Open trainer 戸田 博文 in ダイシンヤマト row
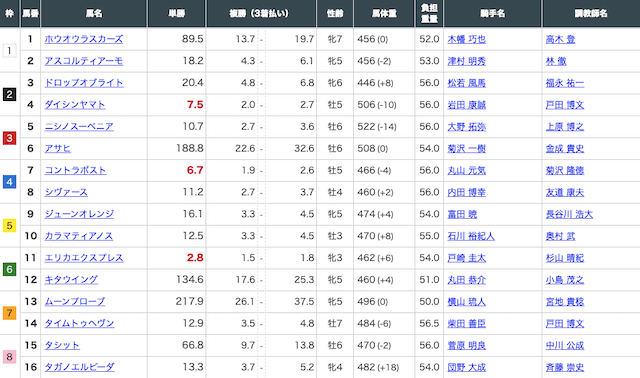 [565, 105]
